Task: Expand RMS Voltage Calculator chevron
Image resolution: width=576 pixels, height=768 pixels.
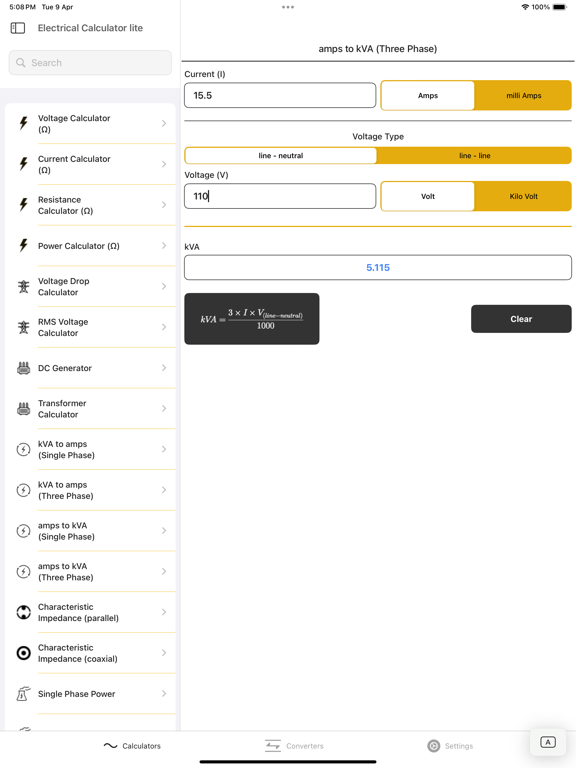Action: (x=164, y=327)
